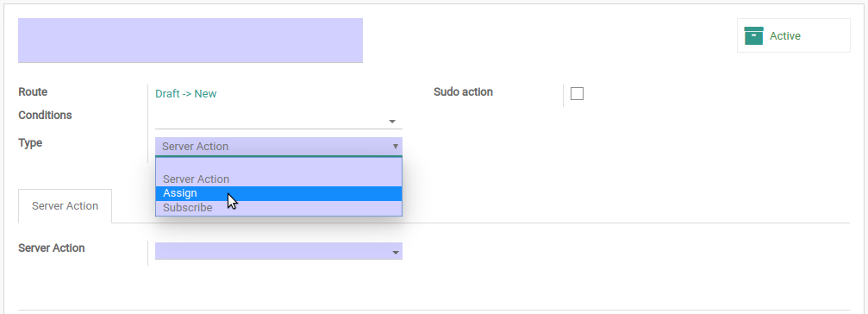This screenshot has width=868, height=314.
Task: Click the Route field label
Action: click(33, 92)
